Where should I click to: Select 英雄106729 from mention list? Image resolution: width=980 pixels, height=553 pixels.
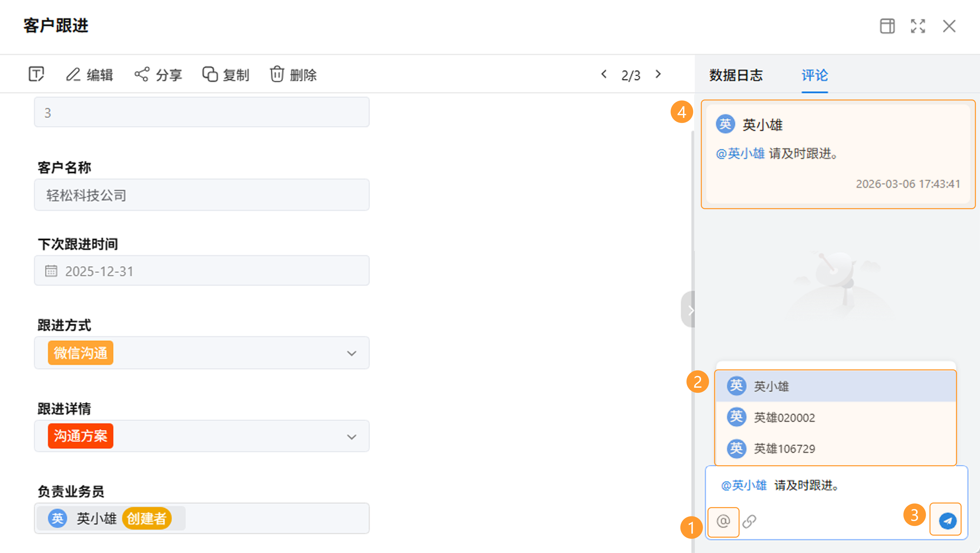tap(784, 449)
